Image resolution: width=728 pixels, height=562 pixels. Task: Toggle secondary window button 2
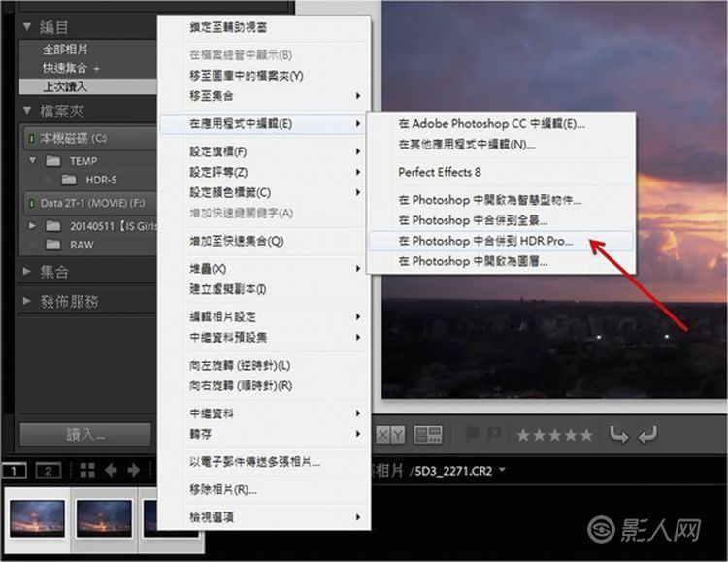48,471
